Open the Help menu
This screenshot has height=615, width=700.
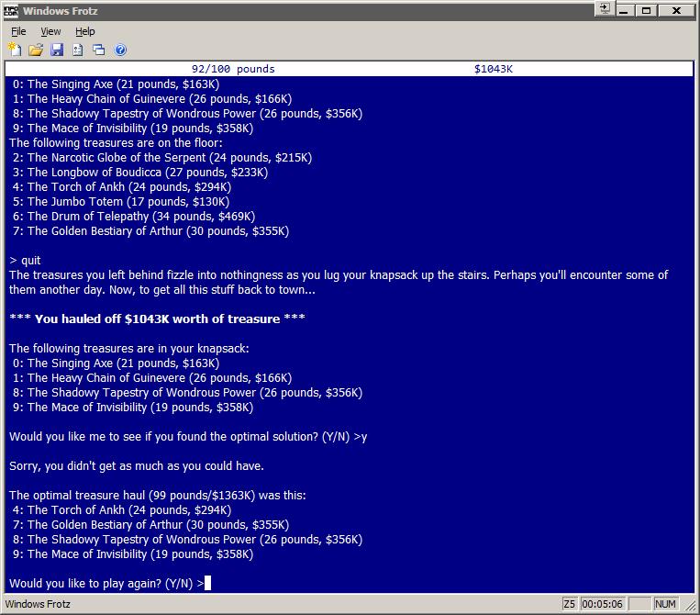pos(84,31)
